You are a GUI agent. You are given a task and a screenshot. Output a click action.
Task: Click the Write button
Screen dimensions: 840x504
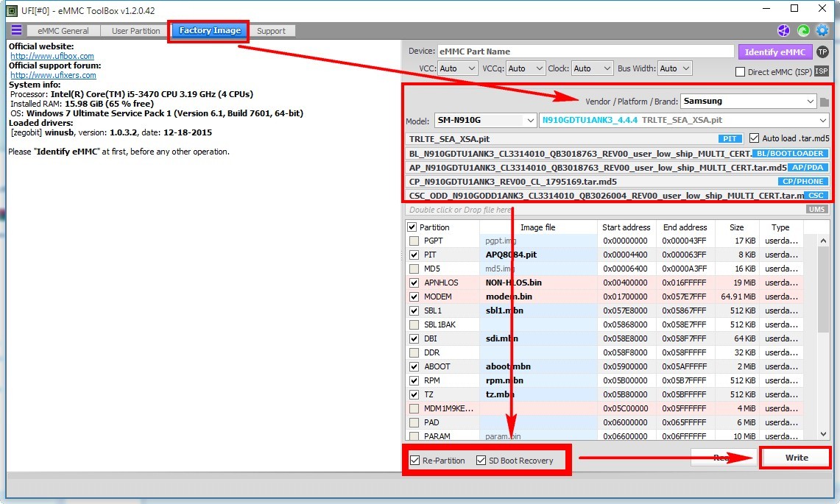[x=796, y=458]
